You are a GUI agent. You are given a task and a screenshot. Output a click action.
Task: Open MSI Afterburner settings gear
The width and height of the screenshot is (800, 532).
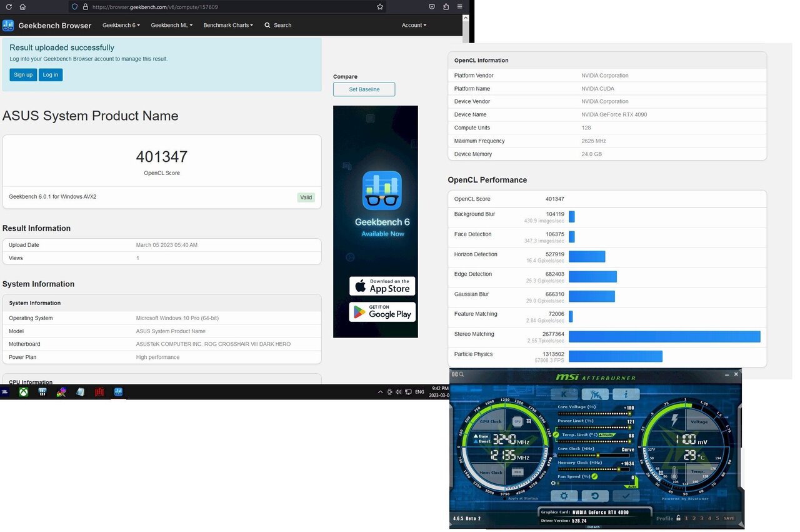pos(564,496)
